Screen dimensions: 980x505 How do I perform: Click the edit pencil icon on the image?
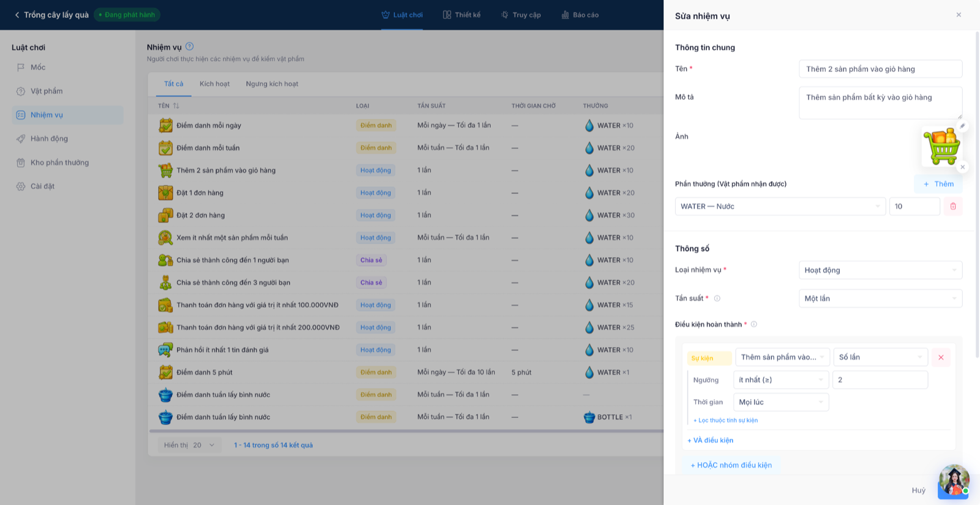click(x=962, y=126)
